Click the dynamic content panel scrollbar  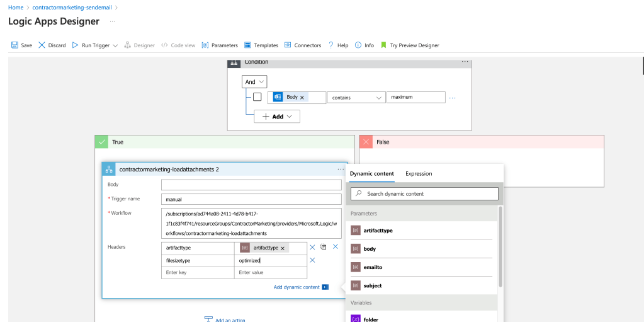click(500, 247)
